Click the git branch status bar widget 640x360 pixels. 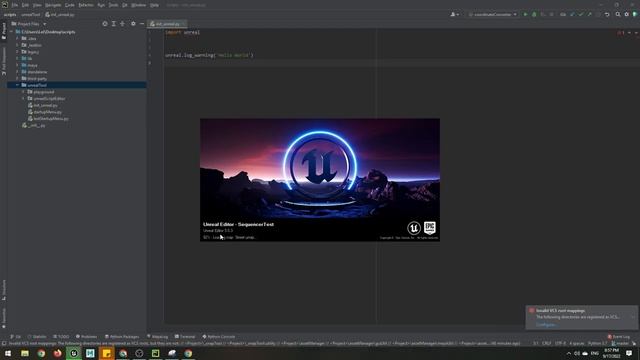(620, 343)
